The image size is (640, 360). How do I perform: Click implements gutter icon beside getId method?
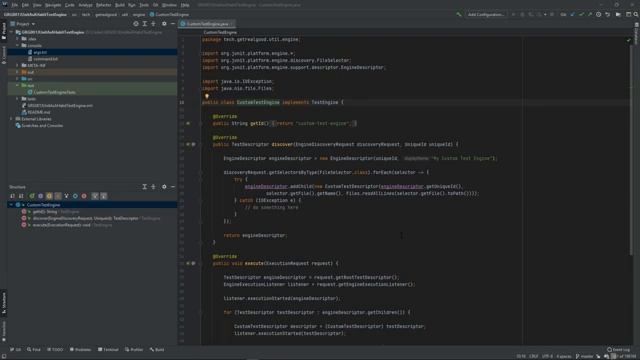[188, 123]
